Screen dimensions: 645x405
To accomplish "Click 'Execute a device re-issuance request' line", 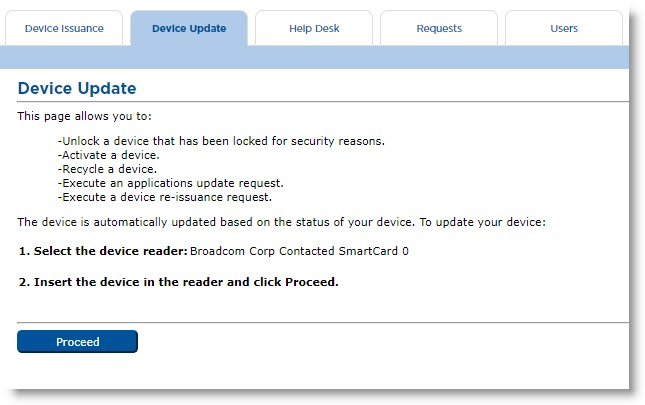I will point(165,197).
